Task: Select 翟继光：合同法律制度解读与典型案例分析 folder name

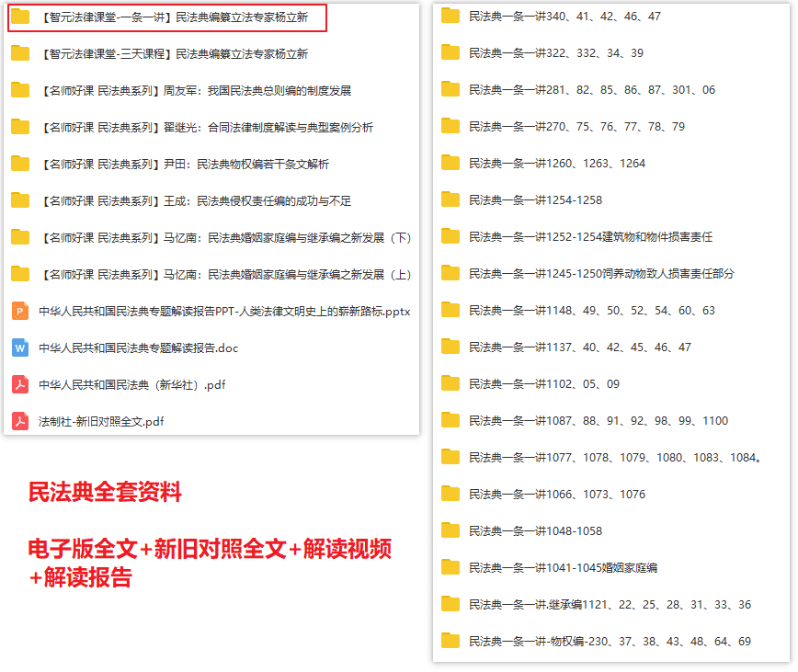Action: click(207, 127)
